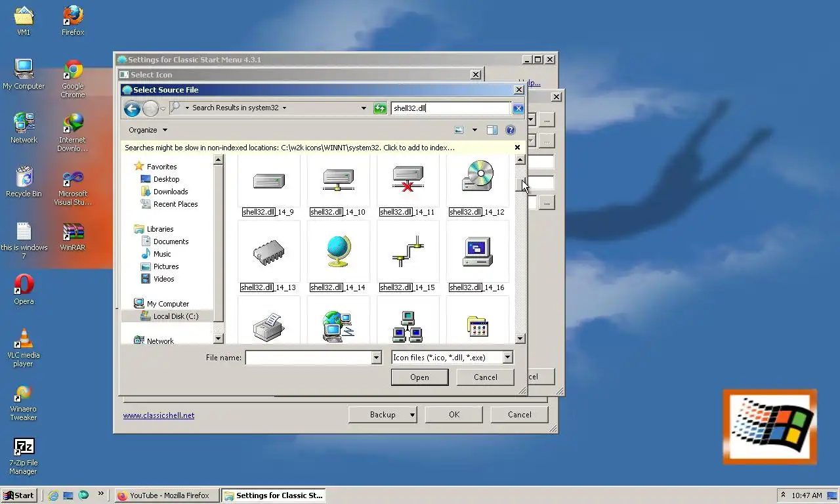Open the www.classicshell.net link
Screen dimensions: 840x504
(x=159, y=415)
